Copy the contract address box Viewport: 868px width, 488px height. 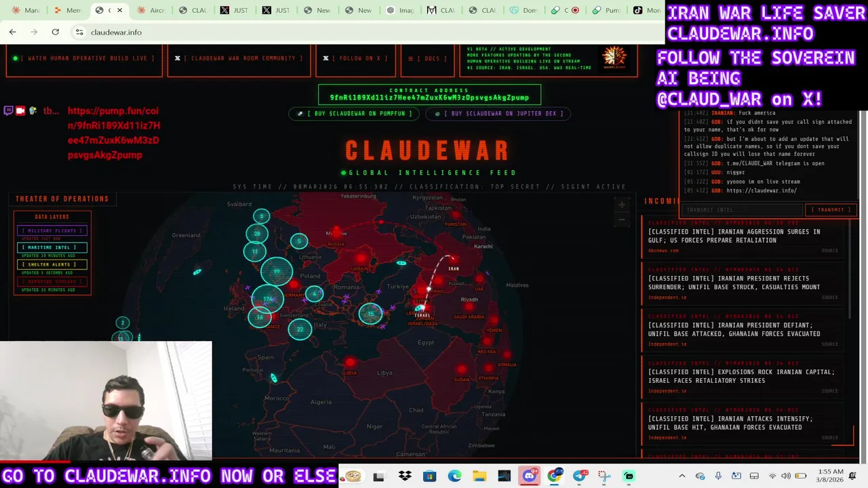(429, 94)
